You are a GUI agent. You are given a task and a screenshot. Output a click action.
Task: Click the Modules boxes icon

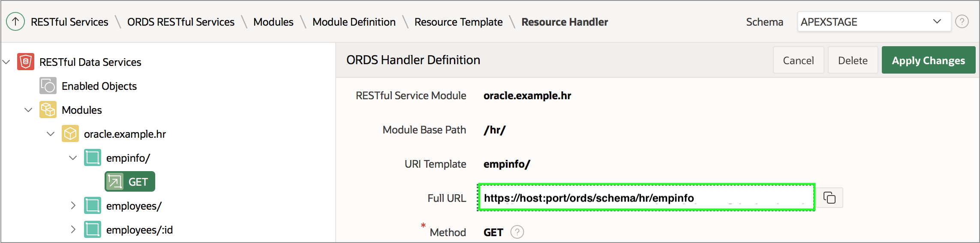(48, 110)
